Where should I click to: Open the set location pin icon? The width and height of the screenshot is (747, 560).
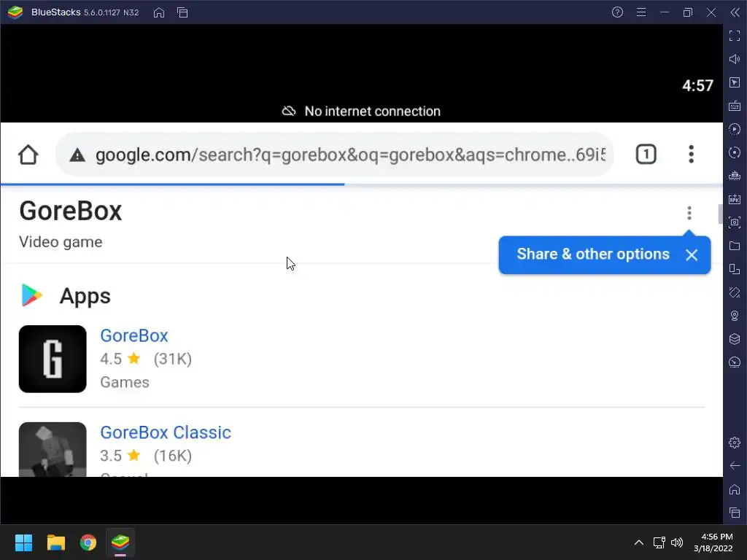point(734,316)
